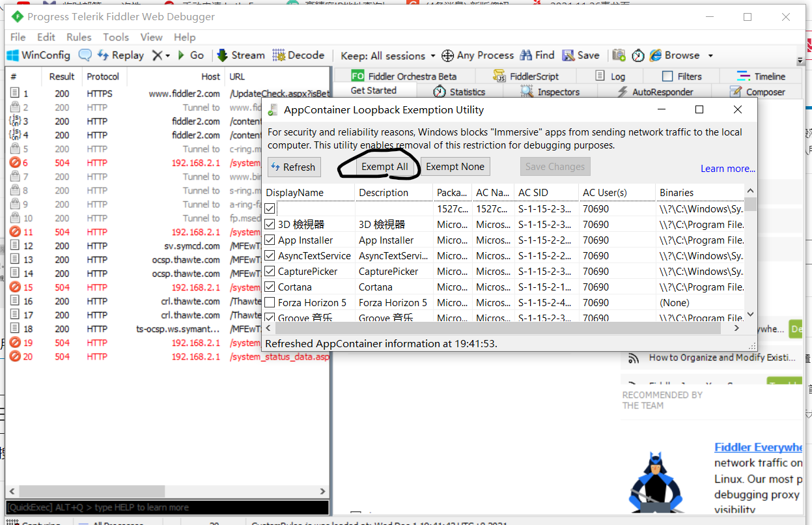The image size is (812, 525).
Task: Uncheck the App Installer exemption
Action: pos(270,240)
